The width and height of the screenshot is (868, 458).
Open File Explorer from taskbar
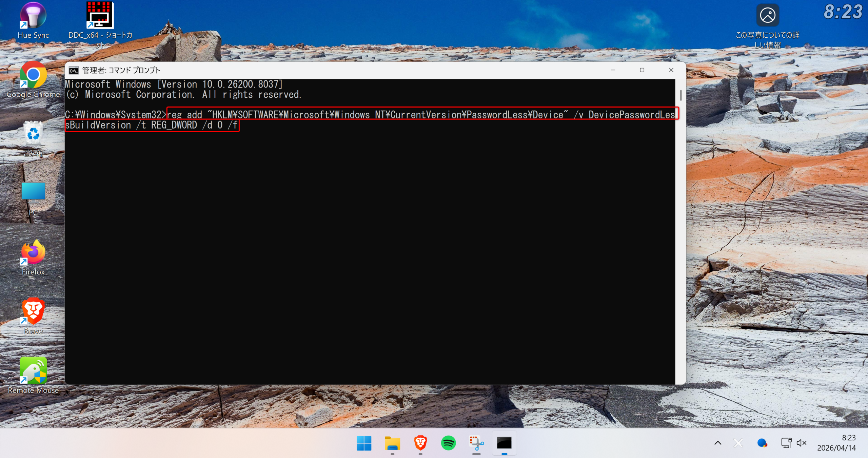(x=392, y=443)
